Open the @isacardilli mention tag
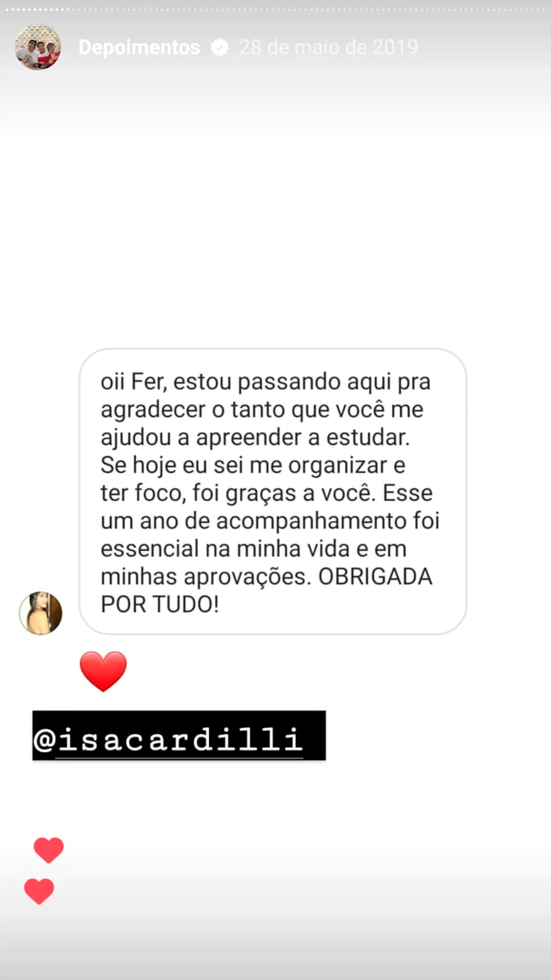 [x=179, y=736]
